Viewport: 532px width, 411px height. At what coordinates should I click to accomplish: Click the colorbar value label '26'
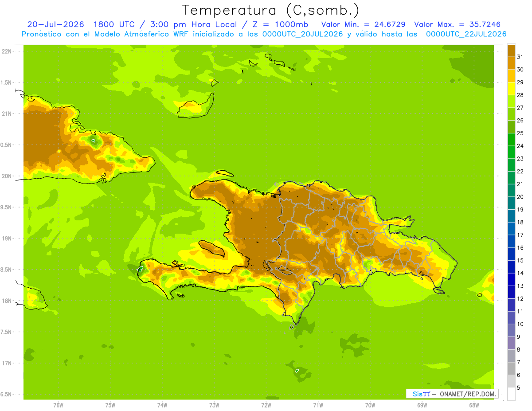coord(520,121)
